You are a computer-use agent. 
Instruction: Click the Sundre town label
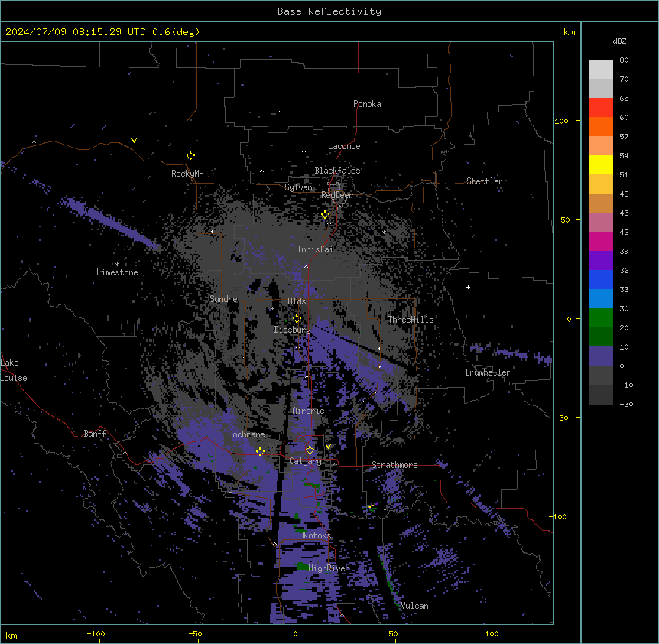pyautogui.click(x=223, y=299)
